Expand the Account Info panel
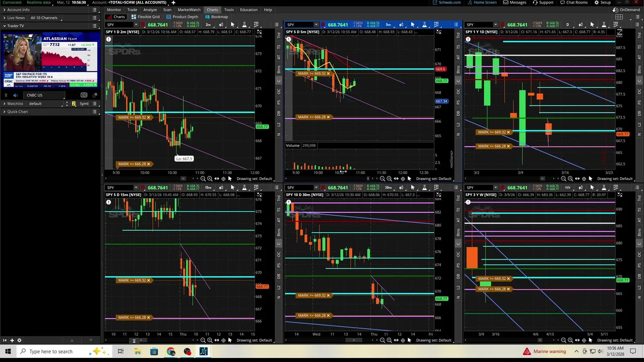 click(x=4, y=10)
